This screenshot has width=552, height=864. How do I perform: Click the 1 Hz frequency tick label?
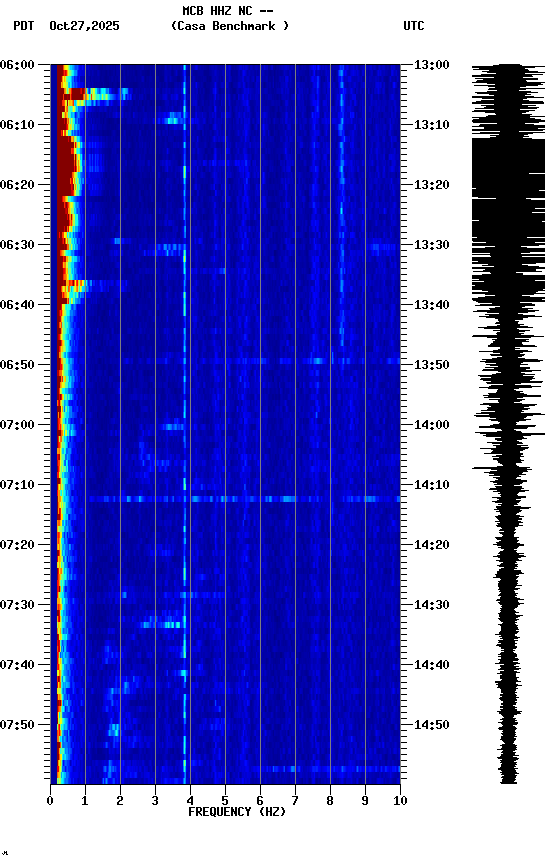(85, 801)
